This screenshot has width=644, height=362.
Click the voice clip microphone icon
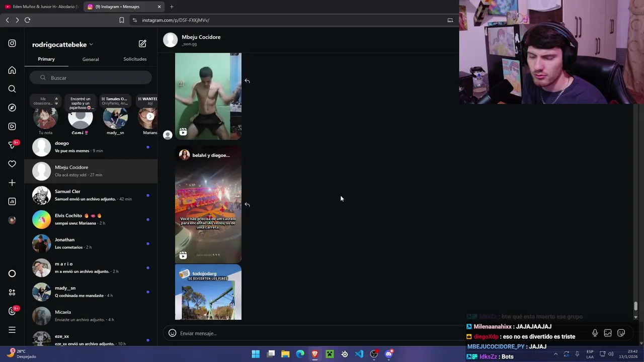pyautogui.click(x=595, y=333)
